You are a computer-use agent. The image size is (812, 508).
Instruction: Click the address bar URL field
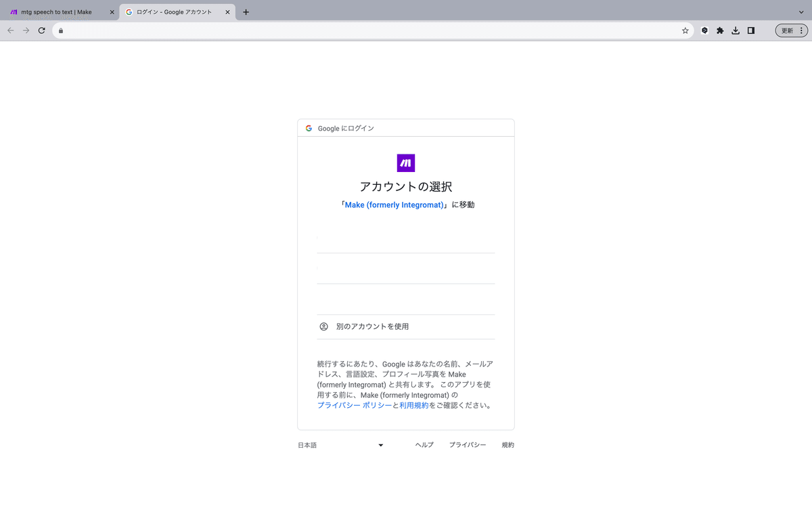click(372, 30)
